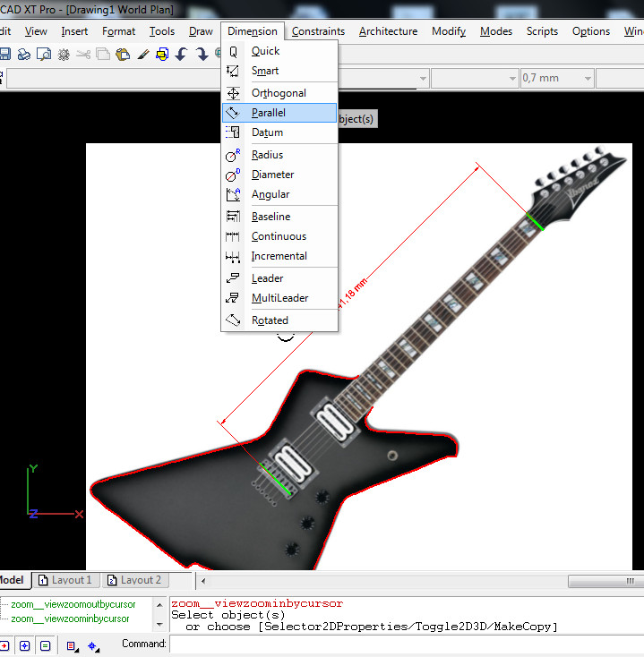Pick the MultiLeader dimension option
Viewport: 644px width, 657px height.
279,298
